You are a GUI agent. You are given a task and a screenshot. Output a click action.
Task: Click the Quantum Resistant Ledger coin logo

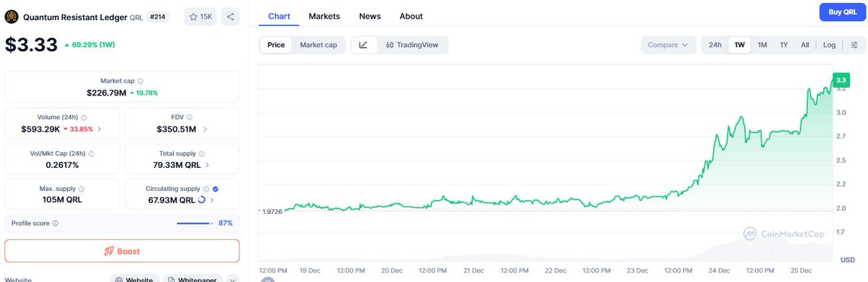[x=12, y=16]
